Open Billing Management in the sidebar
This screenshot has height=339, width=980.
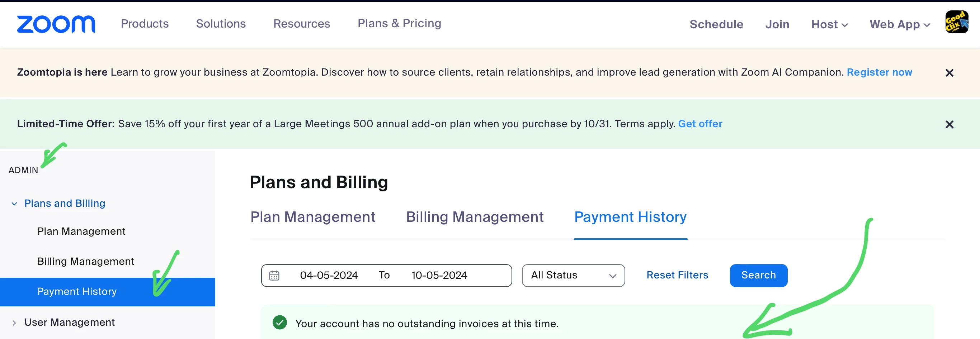tap(86, 262)
